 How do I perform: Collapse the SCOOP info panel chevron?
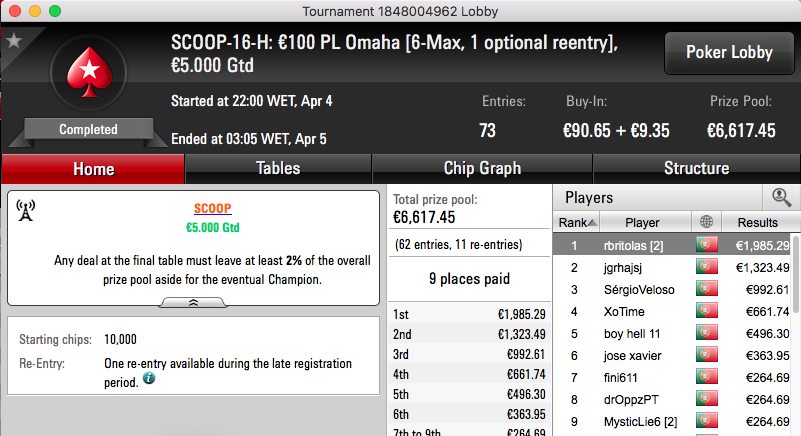(x=193, y=303)
